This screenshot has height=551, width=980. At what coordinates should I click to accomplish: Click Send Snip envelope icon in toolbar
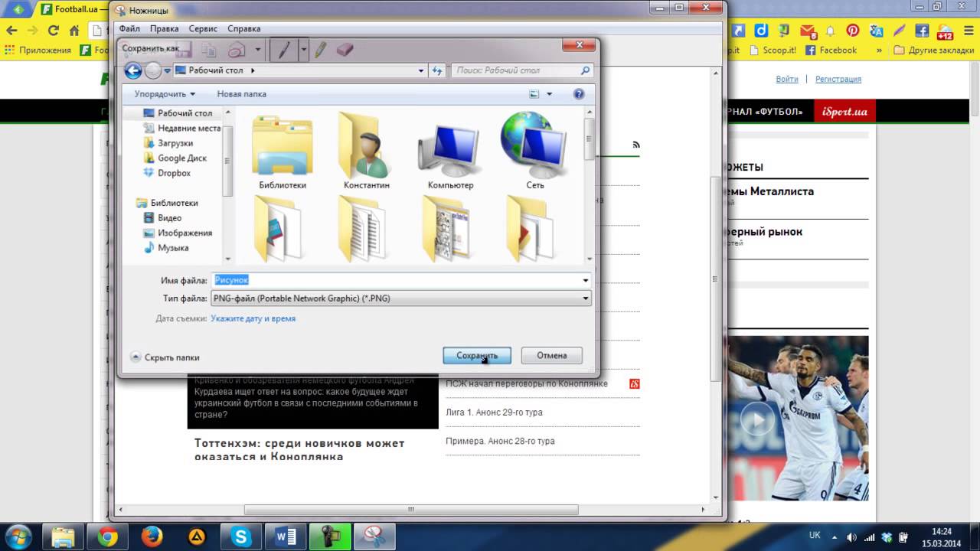(237, 50)
